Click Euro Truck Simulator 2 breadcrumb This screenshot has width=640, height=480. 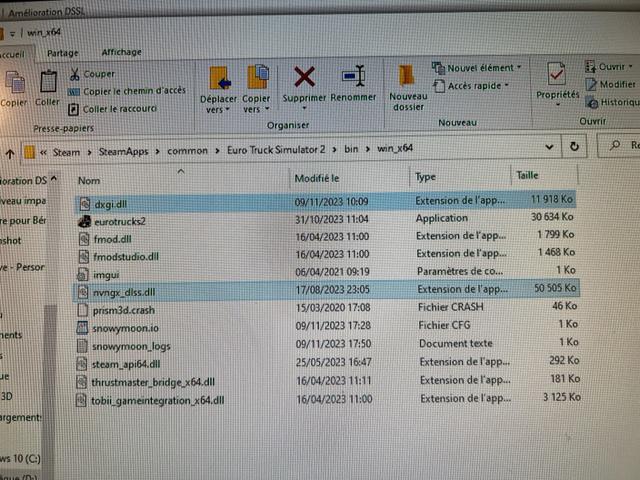tap(276, 150)
